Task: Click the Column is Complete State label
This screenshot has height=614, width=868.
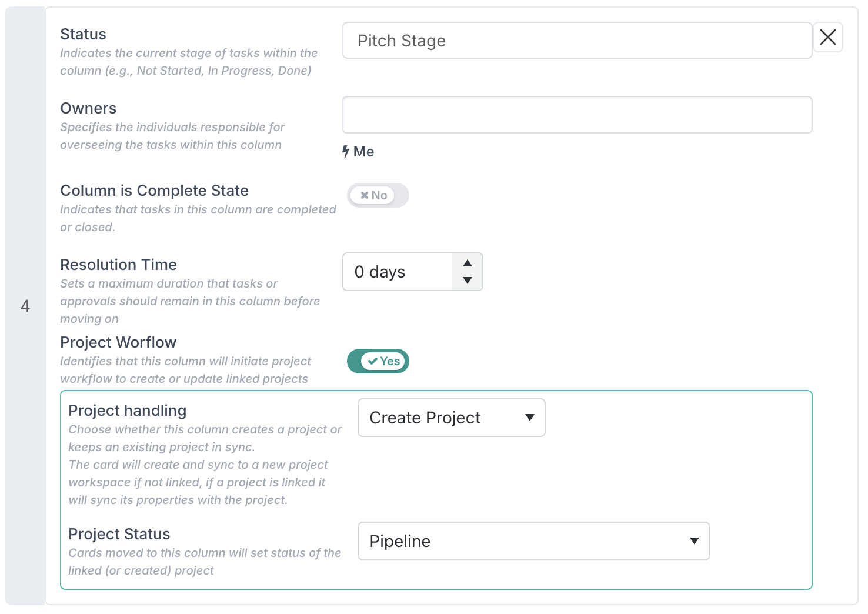Action: coord(154,191)
